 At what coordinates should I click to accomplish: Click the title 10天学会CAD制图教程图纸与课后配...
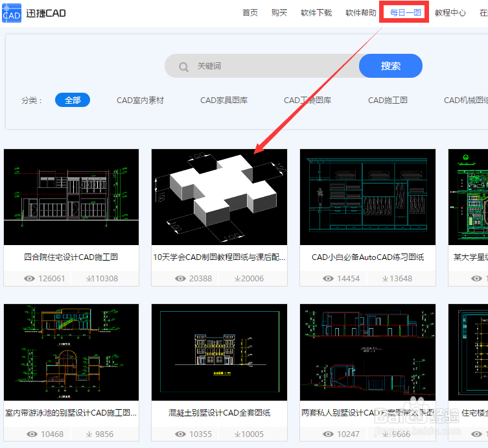(219, 257)
